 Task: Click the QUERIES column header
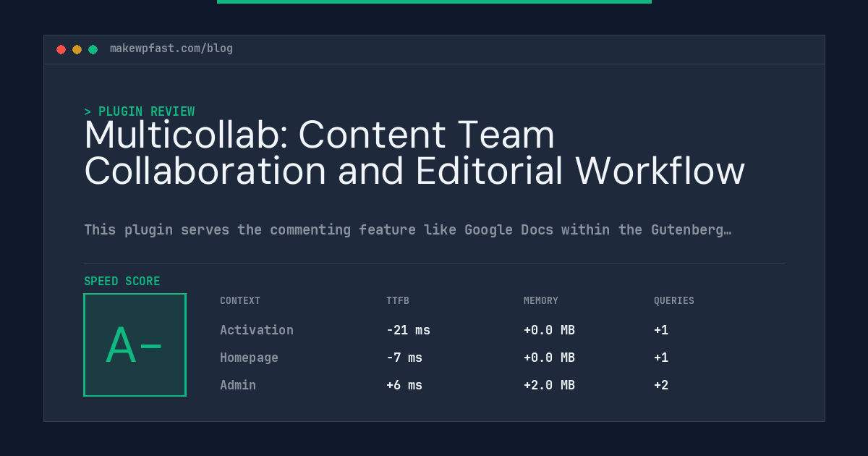[674, 301]
